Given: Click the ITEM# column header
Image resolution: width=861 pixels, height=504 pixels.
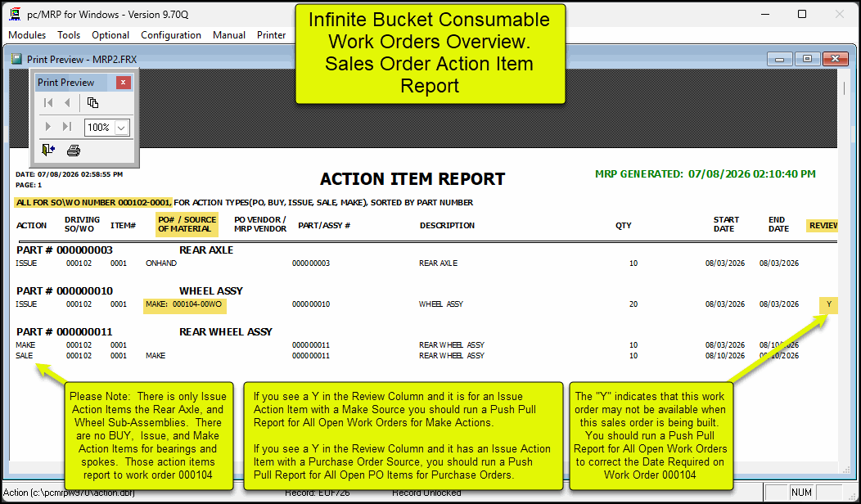Looking at the screenshot, I should [123, 225].
